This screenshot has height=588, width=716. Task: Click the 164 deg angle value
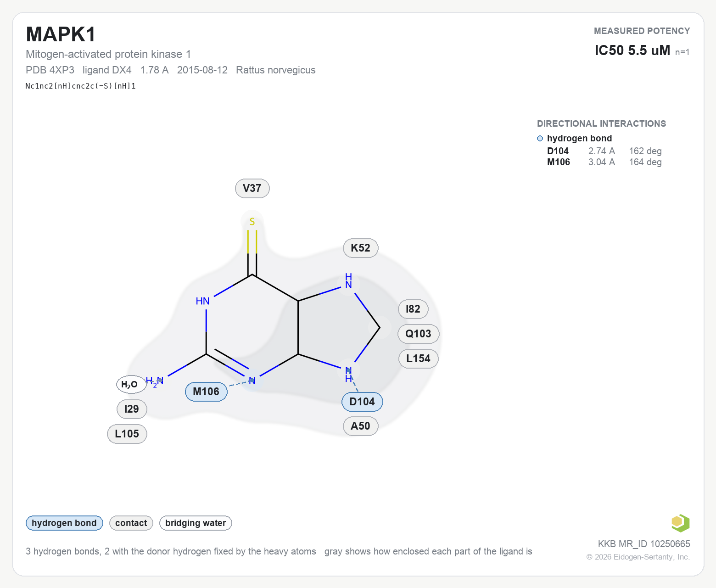pos(645,162)
